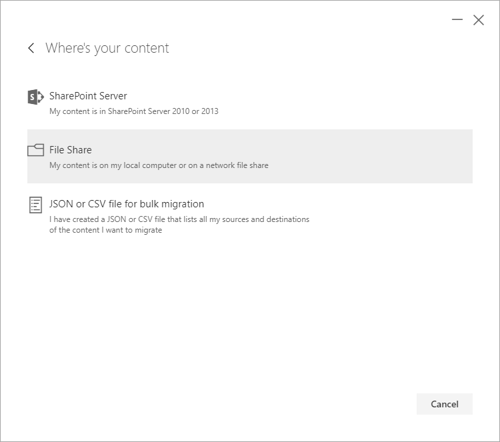Click the 'Where's your content' heading
This screenshot has width=500, height=442.
(x=107, y=48)
